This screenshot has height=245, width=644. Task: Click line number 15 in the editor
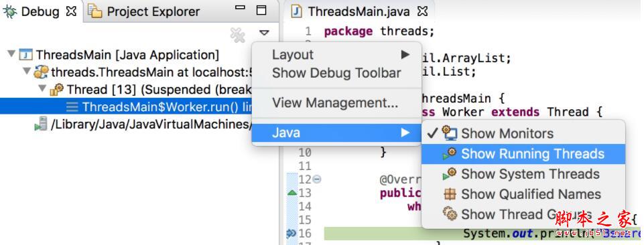click(x=305, y=220)
